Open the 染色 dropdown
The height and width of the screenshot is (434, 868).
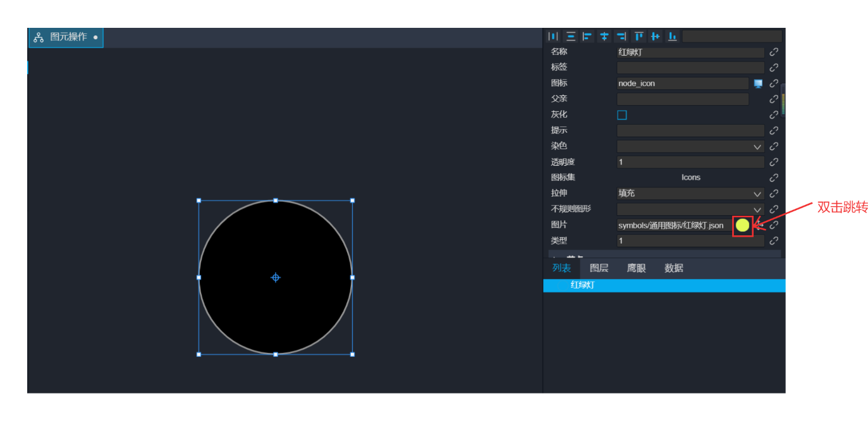(690, 146)
